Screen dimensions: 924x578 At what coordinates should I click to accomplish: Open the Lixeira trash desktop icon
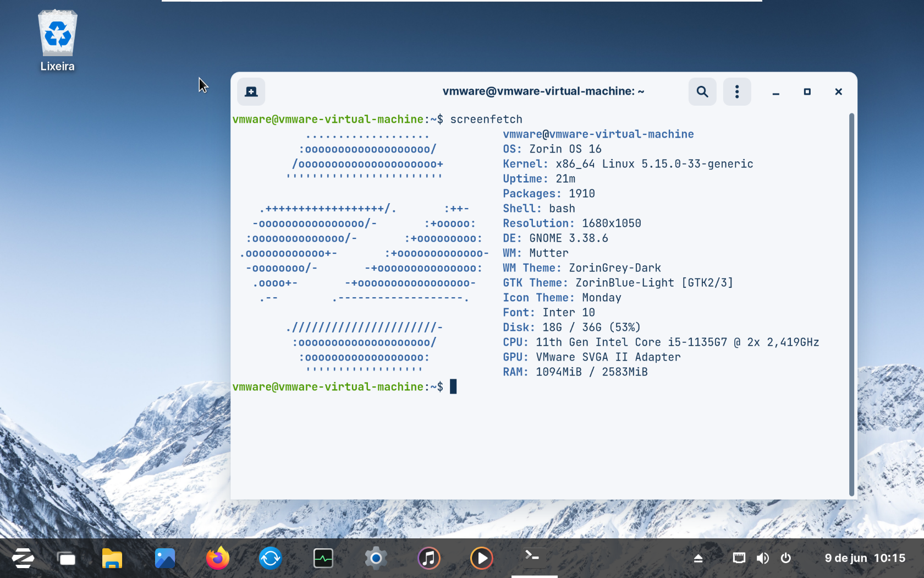(x=57, y=41)
